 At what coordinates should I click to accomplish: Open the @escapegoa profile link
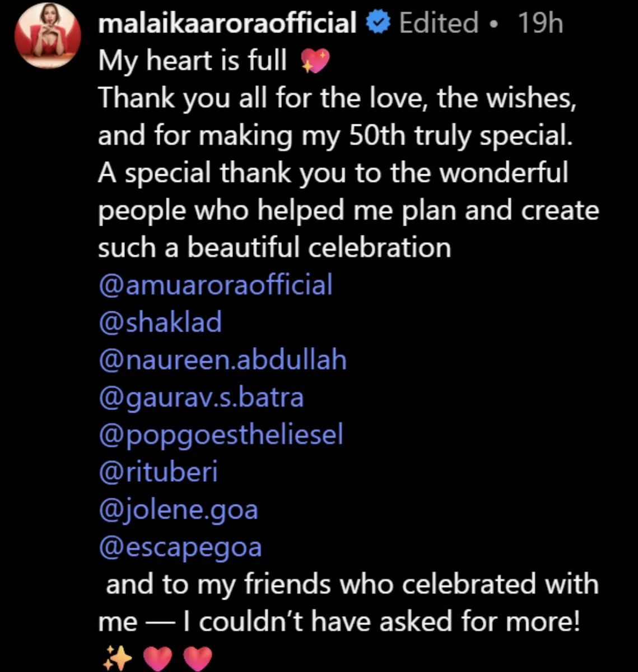click(180, 547)
